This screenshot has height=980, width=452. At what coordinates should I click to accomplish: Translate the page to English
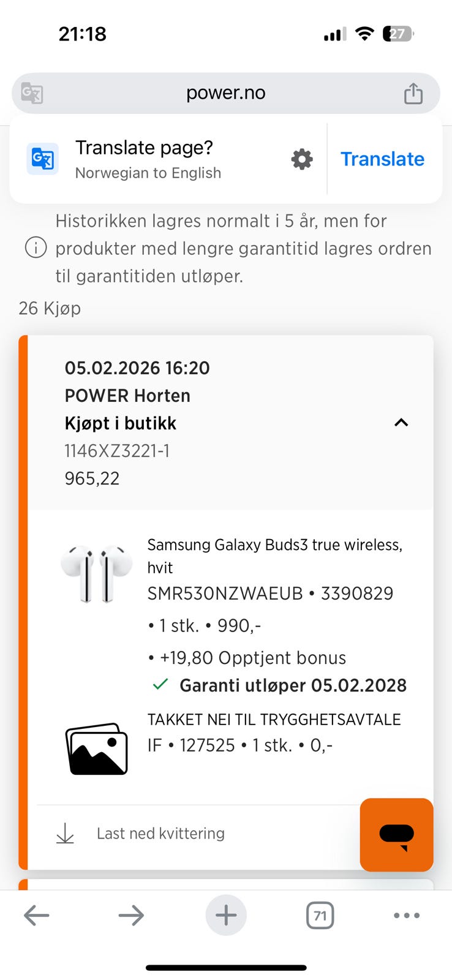tap(382, 159)
